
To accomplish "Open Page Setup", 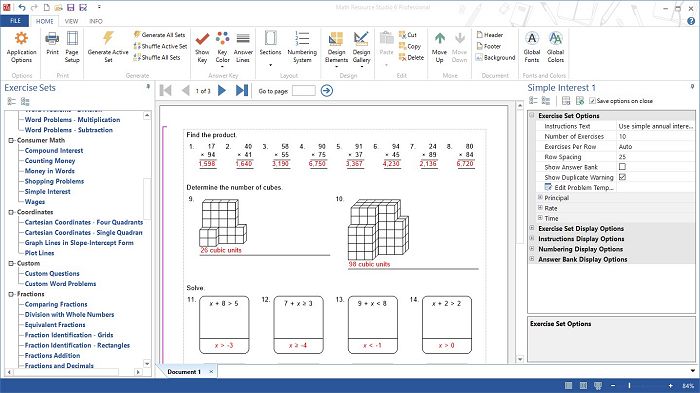I will 72,47.
